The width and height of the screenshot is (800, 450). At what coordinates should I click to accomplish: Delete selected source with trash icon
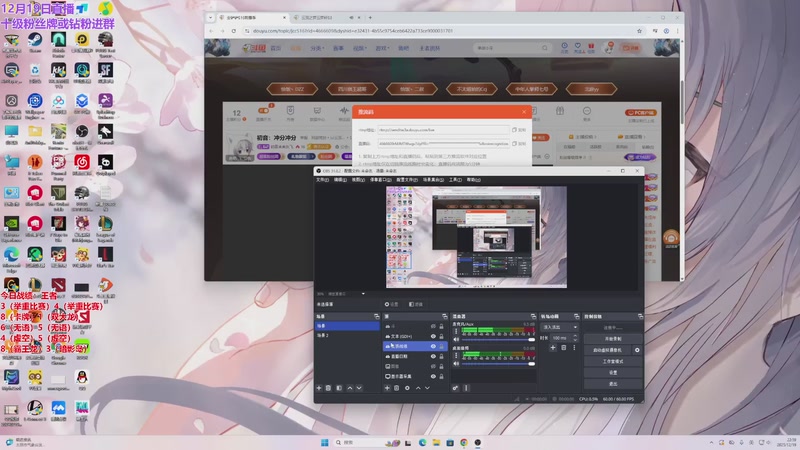coord(396,388)
